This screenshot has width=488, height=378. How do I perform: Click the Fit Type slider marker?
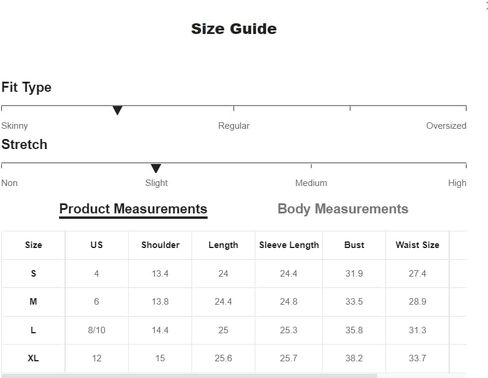pos(117,110)
